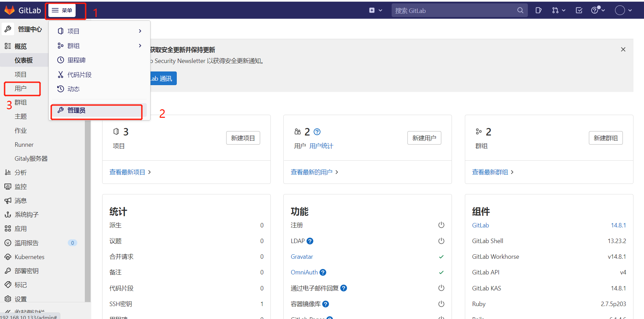Open 用户 in sidebar
The image size is (644, 319).
(x=21, y=89)
